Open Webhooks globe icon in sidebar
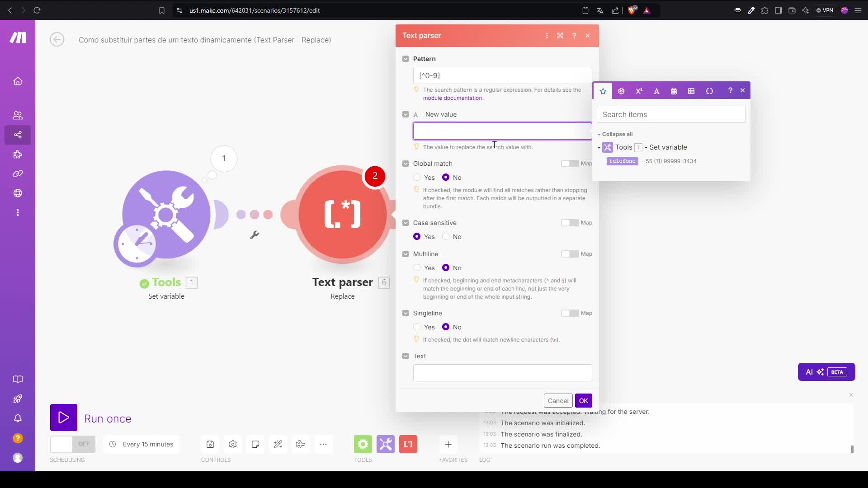 click(x=18, y=193)
